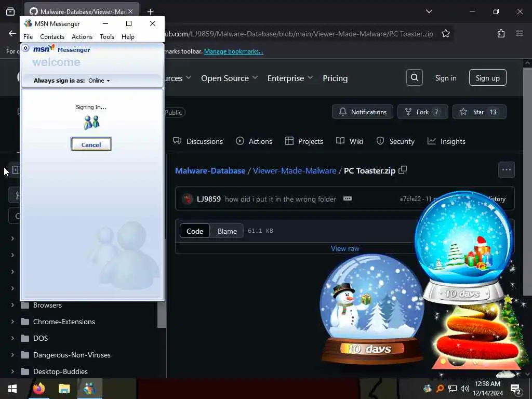Open the Windows Start menu
Image resolution: width=532 pixels, height=399 pixels.
coord(12,389)
